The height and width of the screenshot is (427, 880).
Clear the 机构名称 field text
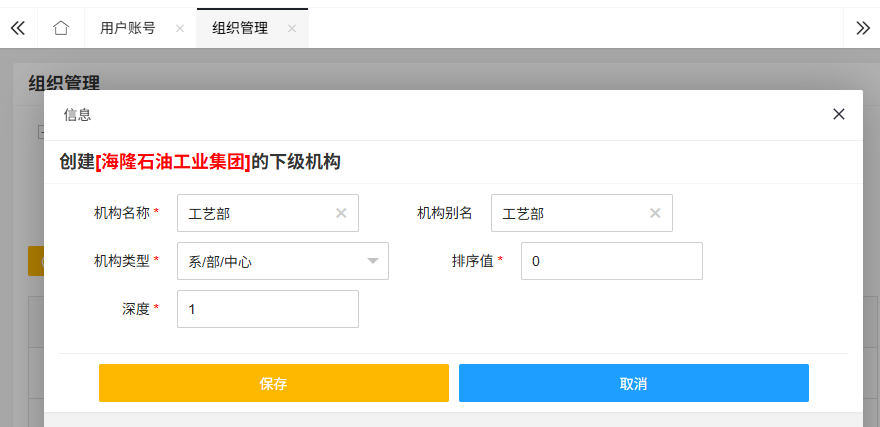341,213
